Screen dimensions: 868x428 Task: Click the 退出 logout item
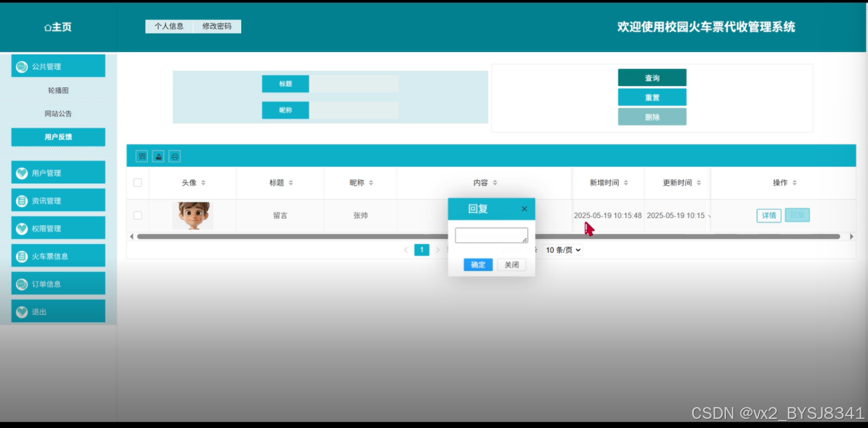[x=58, y=311]
